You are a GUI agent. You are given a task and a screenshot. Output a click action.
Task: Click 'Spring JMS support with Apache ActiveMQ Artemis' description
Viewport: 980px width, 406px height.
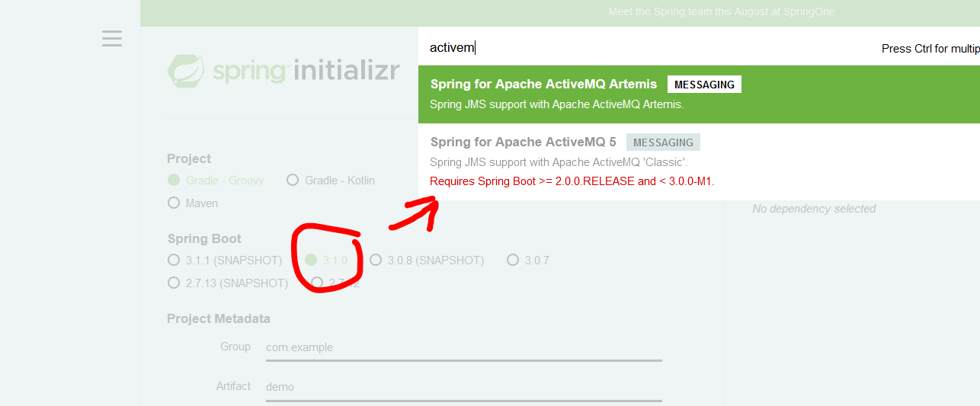pos(557,104)
